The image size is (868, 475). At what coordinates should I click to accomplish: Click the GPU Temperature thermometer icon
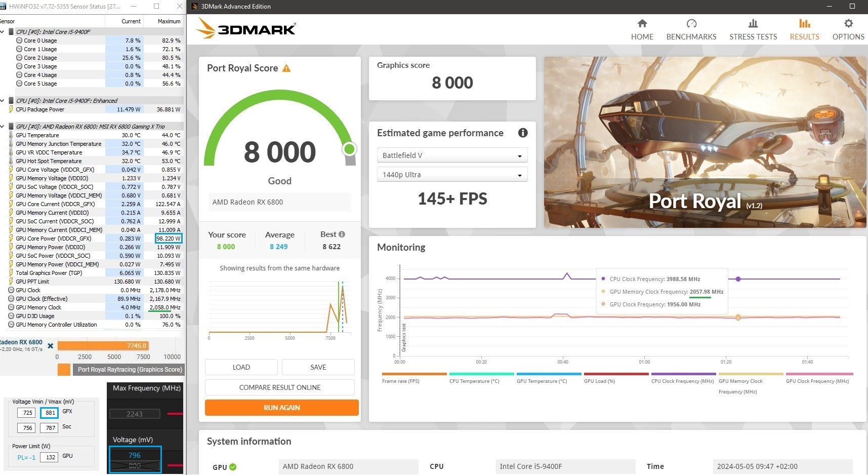click(x=11, y=135)
